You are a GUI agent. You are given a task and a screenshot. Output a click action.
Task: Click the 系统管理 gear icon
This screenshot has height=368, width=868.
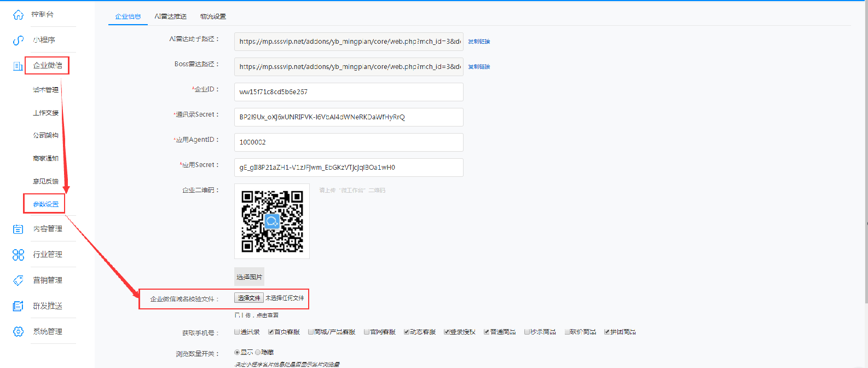coord(18,332)
